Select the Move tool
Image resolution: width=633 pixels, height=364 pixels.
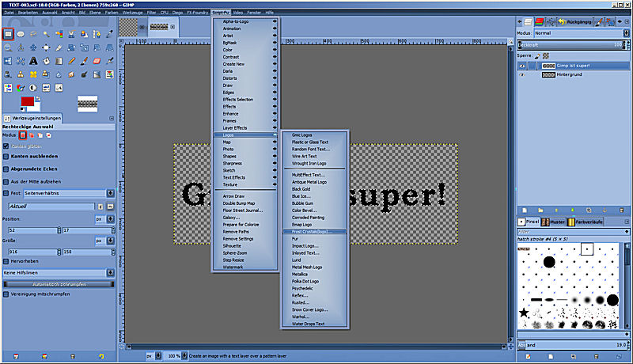click(x=33, y=47)
